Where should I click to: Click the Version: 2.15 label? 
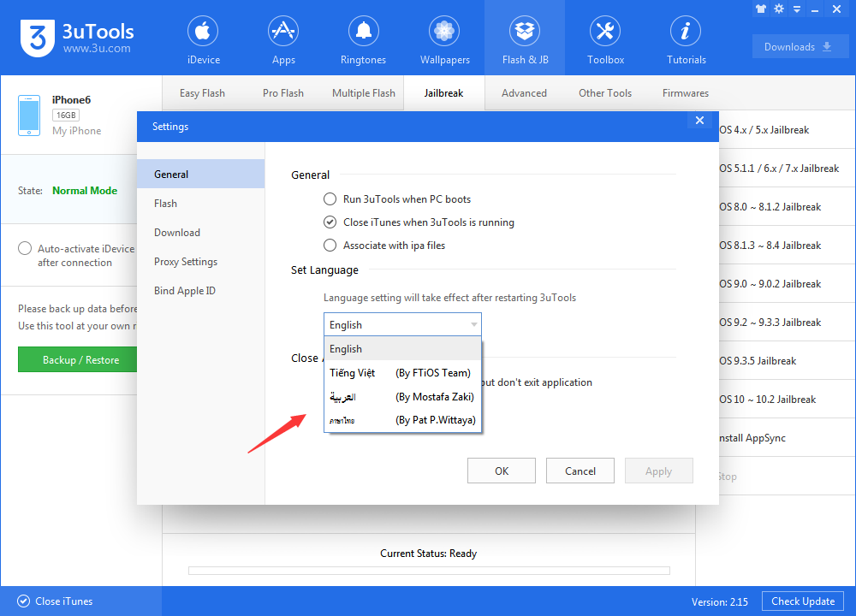pyautogui.click(x=720, y=601)
